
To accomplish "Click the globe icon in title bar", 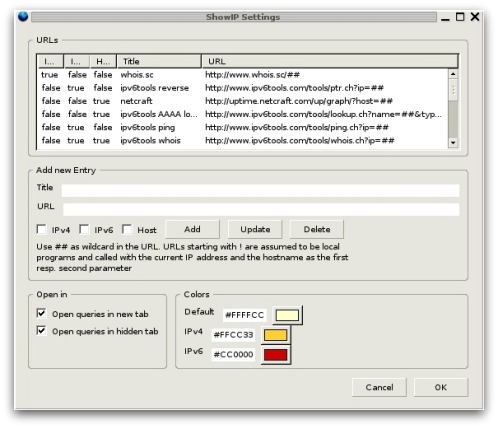I will 23,16.
